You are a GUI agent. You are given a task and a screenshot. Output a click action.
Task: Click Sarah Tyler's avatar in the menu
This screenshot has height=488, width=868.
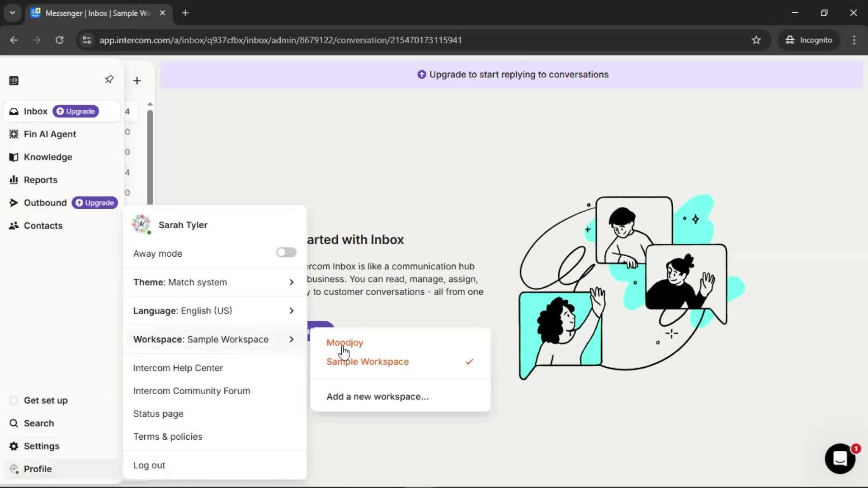tap(141, 225)
